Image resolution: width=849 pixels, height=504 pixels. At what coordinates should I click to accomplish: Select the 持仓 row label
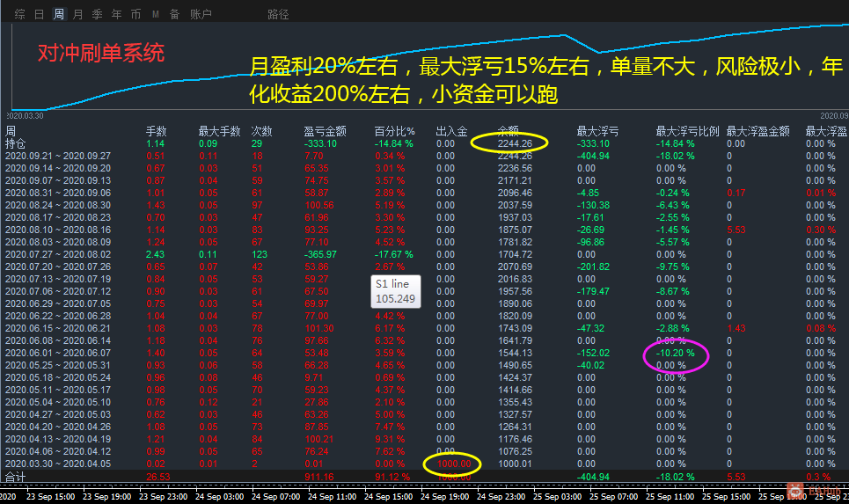(15, 143)
